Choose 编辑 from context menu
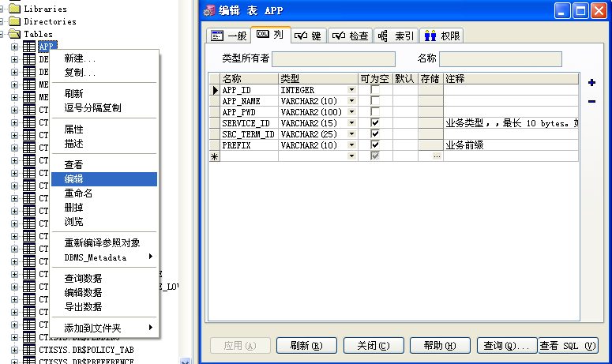 coord(104,179)
